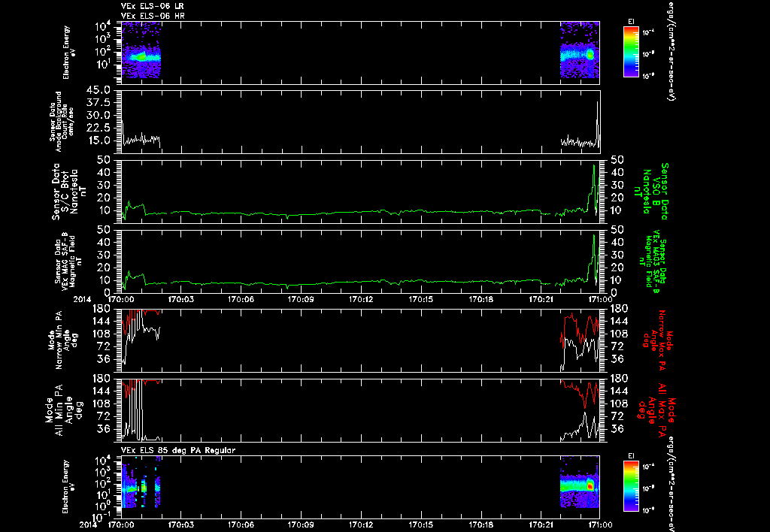Click '171:00' on the bottom time axis

(x=600, y=524)
